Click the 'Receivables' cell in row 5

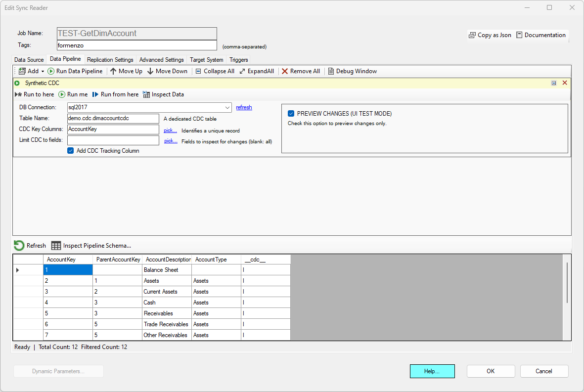167,313
